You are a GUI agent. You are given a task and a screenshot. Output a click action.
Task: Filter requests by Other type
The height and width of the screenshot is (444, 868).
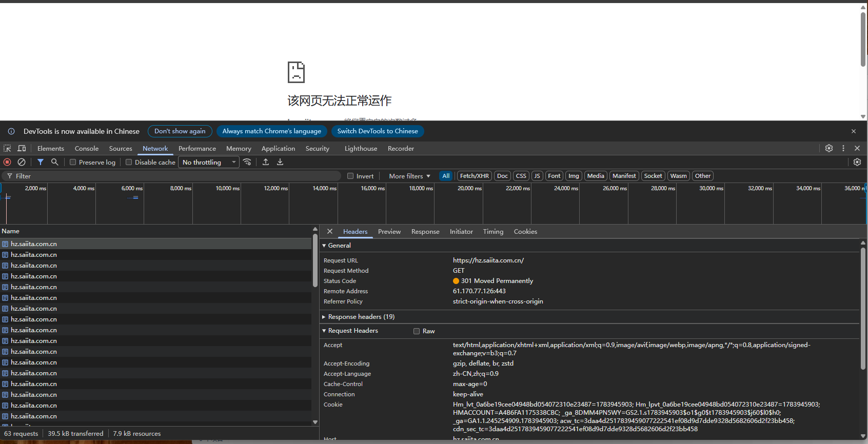pyautogui.click(x=703, y=176)
